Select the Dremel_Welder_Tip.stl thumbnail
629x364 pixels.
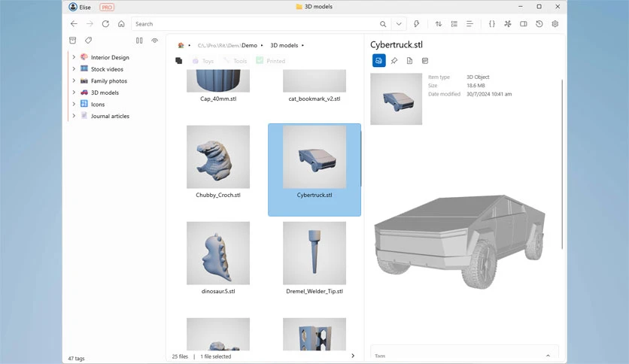click(x=314, y=253)
